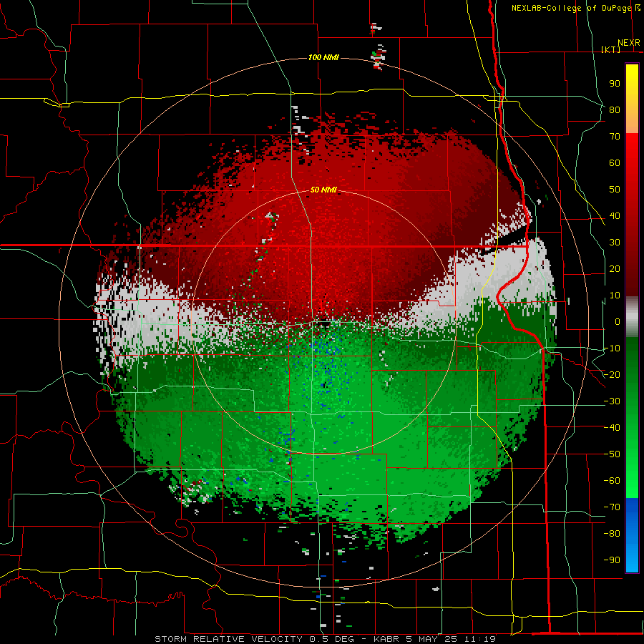Click the '-40' value on color scale

(x=612, y=428)
